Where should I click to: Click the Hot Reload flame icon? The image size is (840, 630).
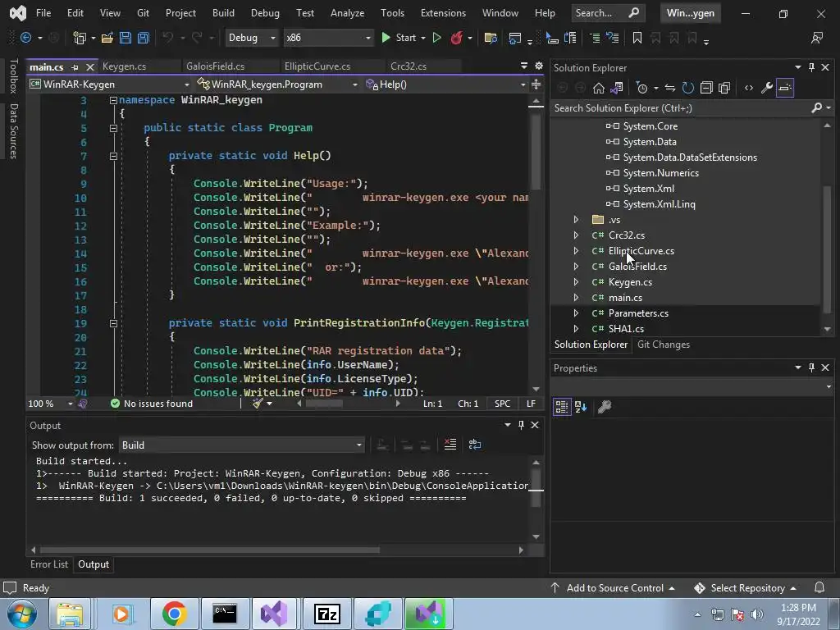[456, 38]
